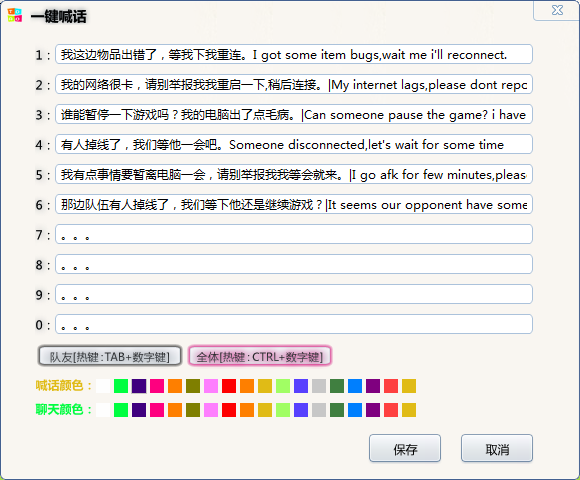The width and height of the screenshot is (580, 480).
Task: Click the app logo icon in title bar
Action: click(x=15, y=15)
